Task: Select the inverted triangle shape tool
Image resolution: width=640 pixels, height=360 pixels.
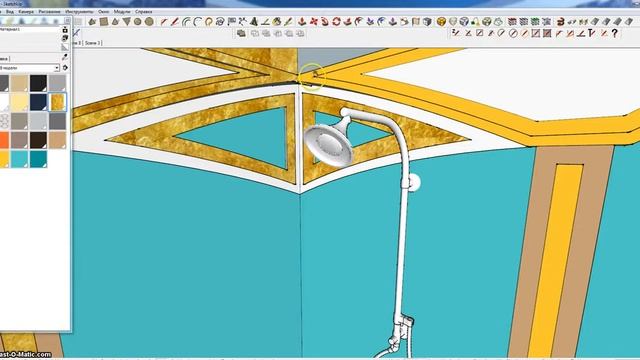Action: [x=127, y=22]
